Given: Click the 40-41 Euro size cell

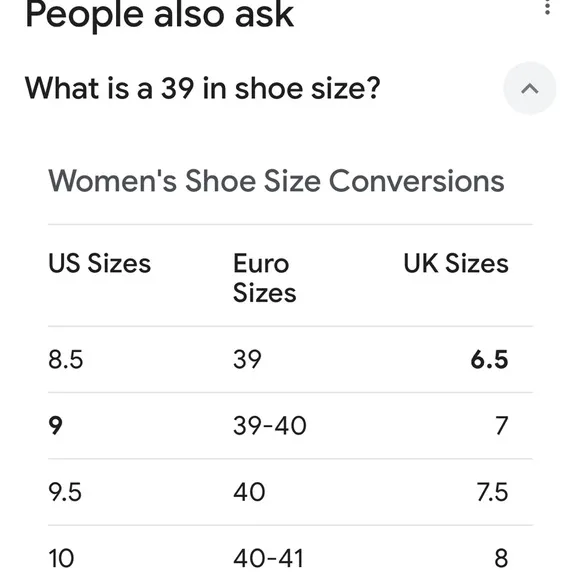Looking at the screenshot, I should (x=268, y=559).
